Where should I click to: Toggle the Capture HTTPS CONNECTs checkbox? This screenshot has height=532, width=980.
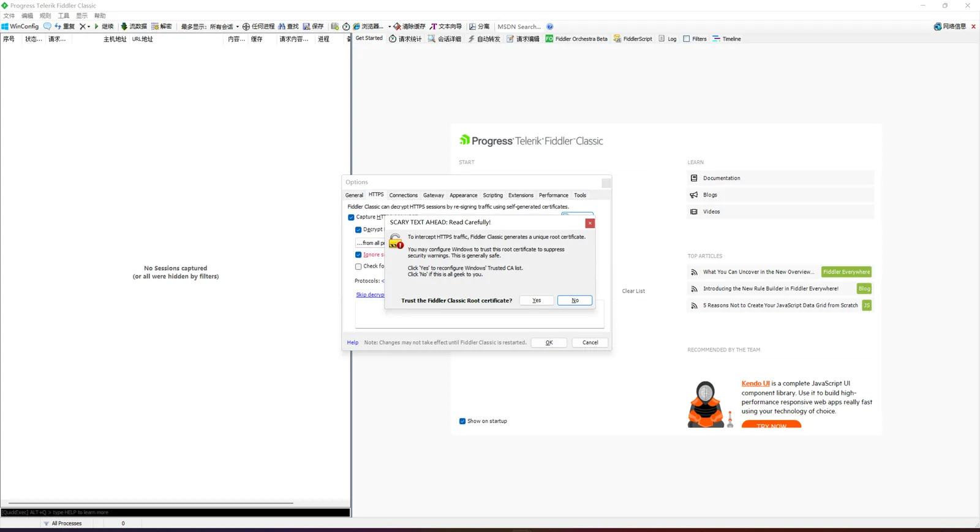point(351,217)
